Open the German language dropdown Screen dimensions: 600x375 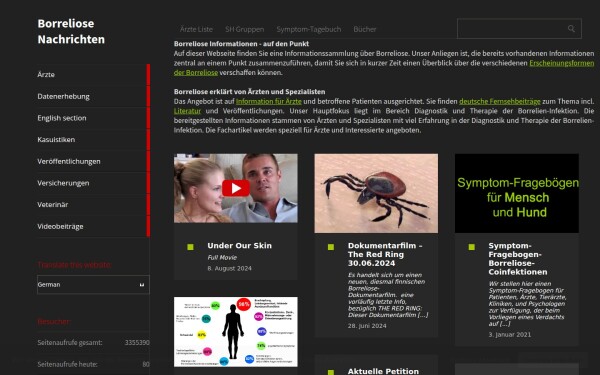point(93,284)
